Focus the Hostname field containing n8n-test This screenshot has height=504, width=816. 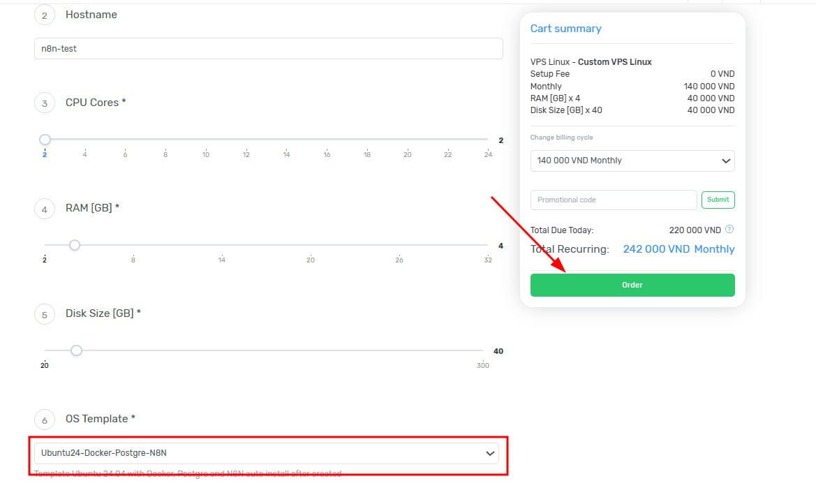coord(268,49)
